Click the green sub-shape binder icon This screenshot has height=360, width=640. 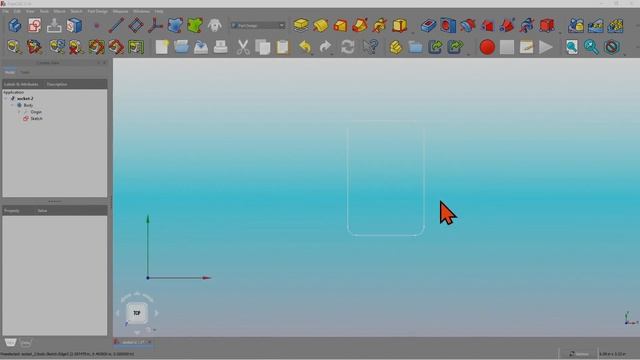[195, 25]
